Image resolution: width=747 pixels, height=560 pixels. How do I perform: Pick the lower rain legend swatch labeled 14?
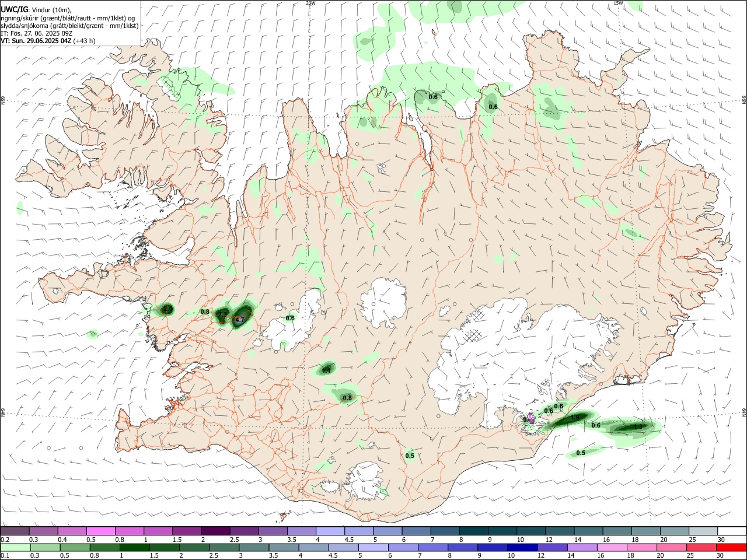pyautogui.click(x=581, y=547)
